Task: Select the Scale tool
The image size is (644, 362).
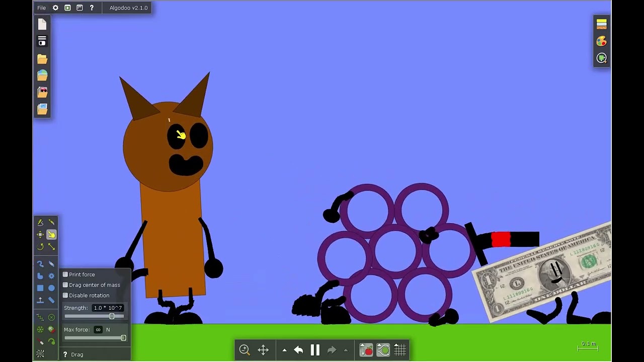Action: (51, 246)
